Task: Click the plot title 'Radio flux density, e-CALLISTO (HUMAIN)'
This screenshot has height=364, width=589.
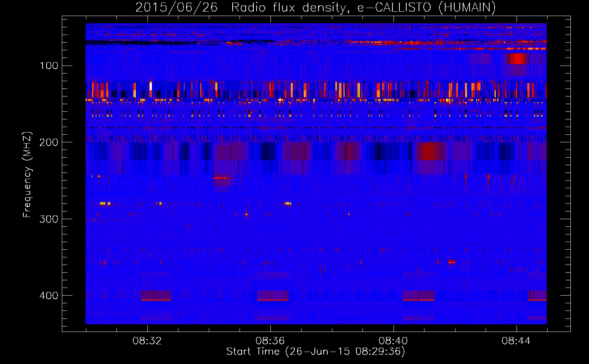Action: (363, 7)
